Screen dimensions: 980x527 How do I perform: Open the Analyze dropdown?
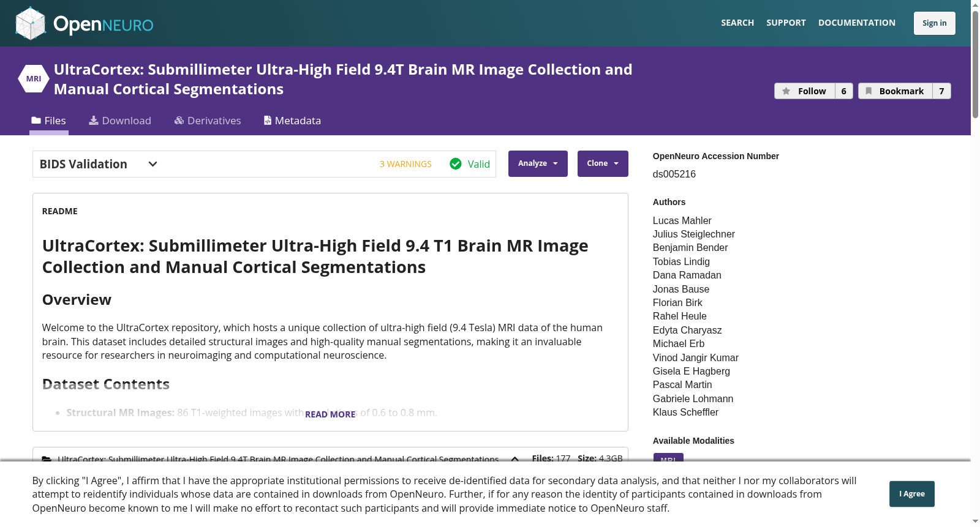point(538,163)
